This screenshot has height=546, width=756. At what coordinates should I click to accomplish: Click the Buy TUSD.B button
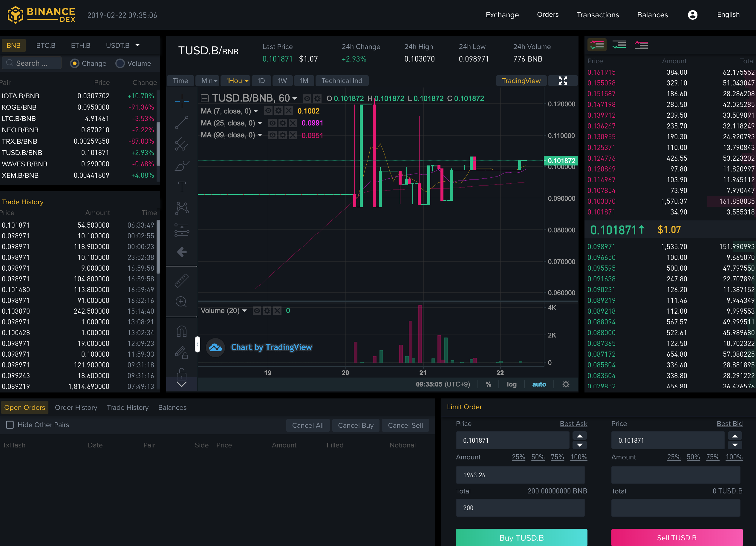click(521, 537)
